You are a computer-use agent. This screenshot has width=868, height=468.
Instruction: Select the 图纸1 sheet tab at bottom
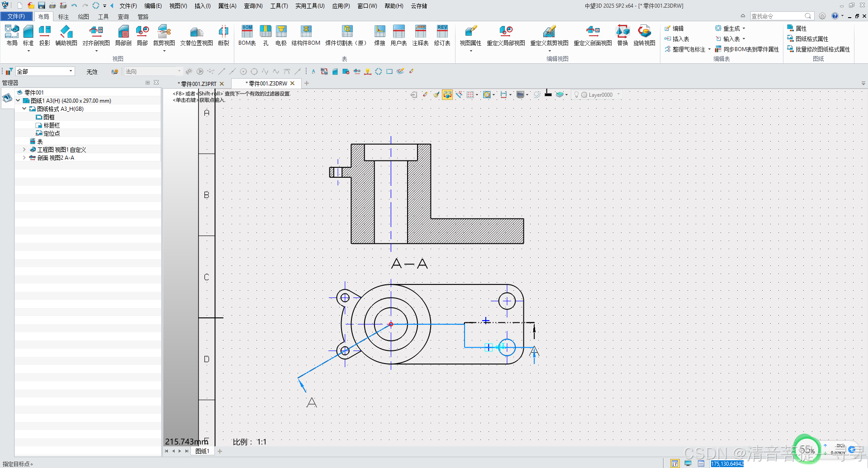click(202, 451)
